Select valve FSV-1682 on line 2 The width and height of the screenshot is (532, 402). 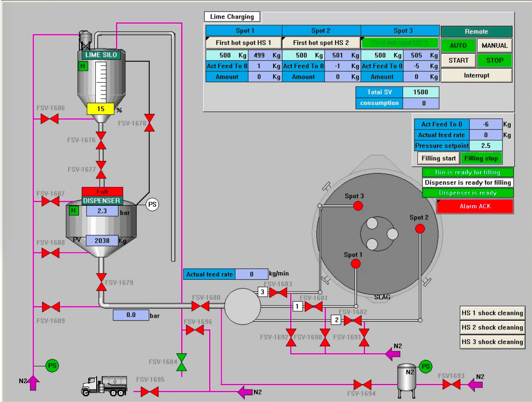click(x=353, y=321)
